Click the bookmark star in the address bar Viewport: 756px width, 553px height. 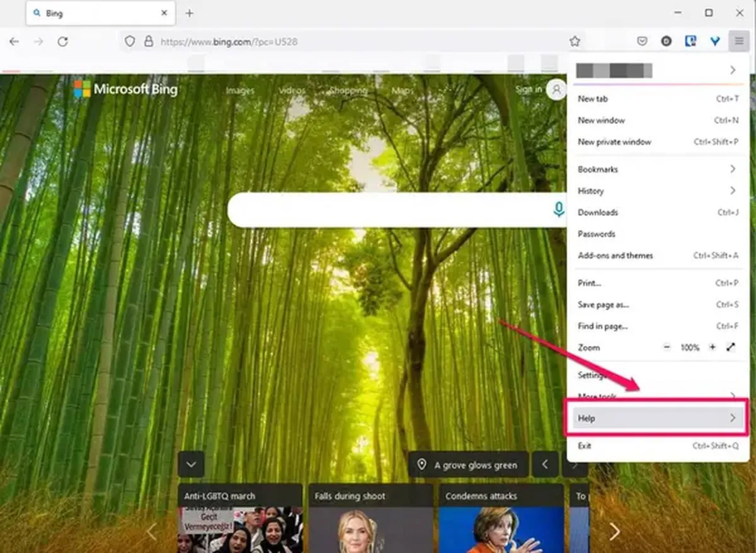pos(574,41)
